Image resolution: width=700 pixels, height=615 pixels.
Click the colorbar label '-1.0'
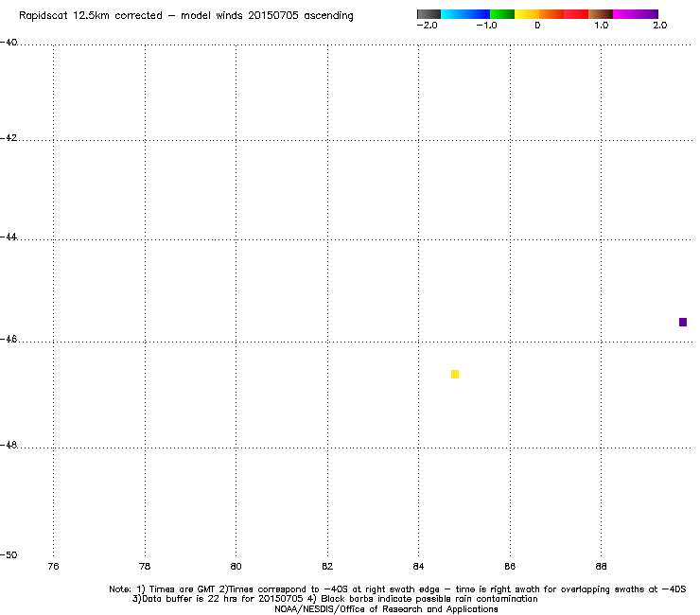486,26
